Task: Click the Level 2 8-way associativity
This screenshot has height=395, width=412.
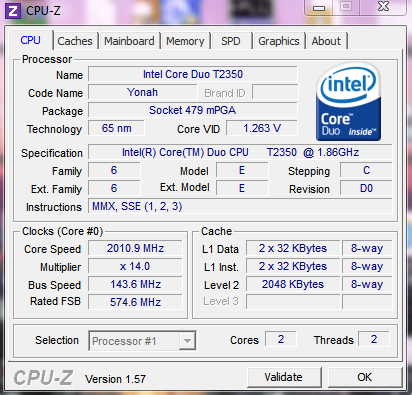Action: pos(367,284)
